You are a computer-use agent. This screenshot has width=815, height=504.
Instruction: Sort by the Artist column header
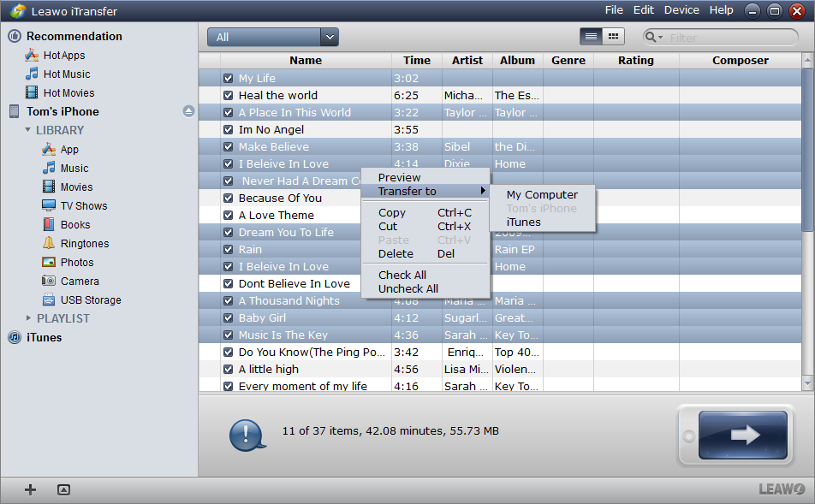point(467,60)
